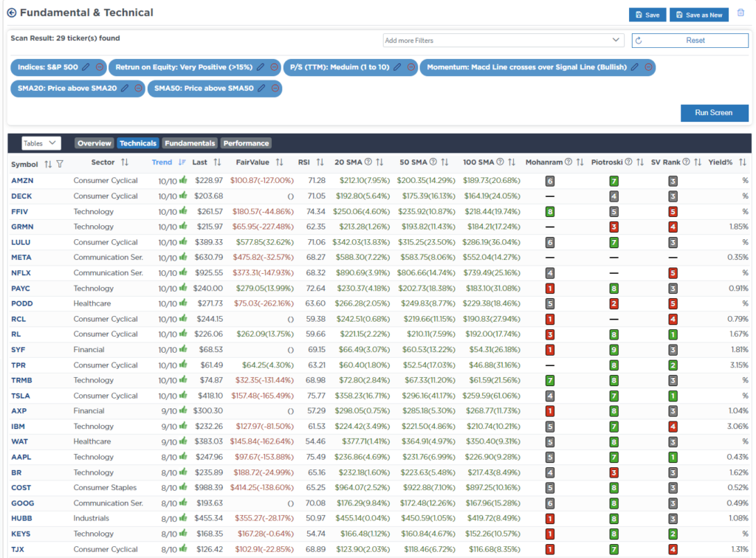Edit the Indices: S&P 500 filter pencil
This screenshot has width=756, height=558.
(86, 67)
